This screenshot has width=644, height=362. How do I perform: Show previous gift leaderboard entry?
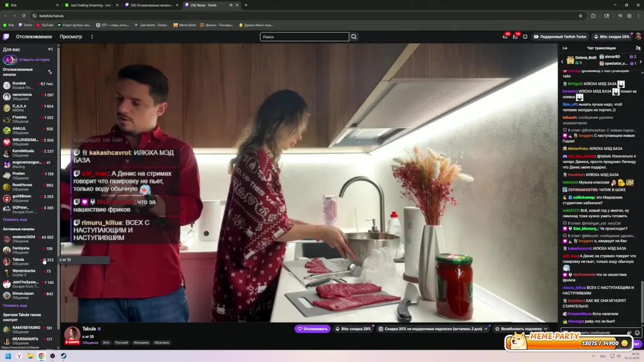(x=562, y=61)
